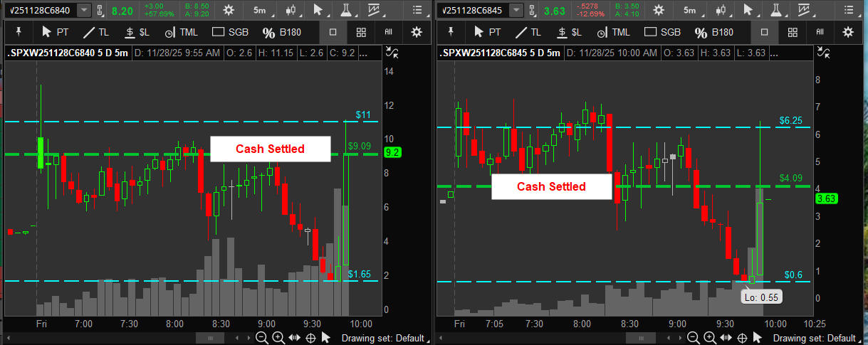Click cursor icon in 6840 chart footer

(325, 338)
